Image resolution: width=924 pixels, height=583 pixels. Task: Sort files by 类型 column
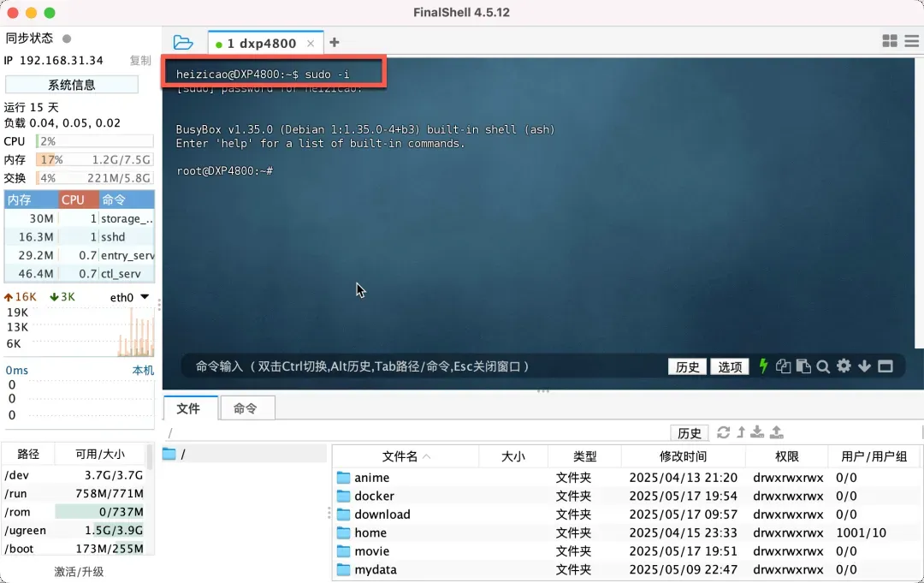(x=584, y=456)
